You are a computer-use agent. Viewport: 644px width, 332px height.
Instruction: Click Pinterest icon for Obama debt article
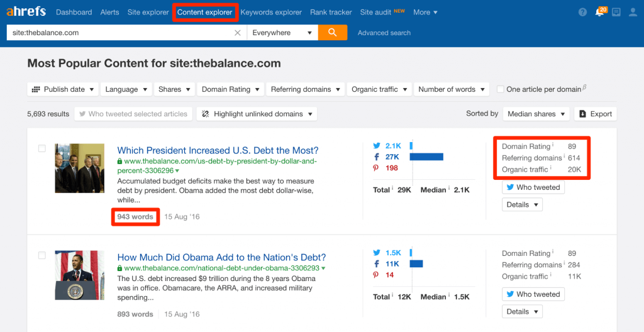coord(376,275)
